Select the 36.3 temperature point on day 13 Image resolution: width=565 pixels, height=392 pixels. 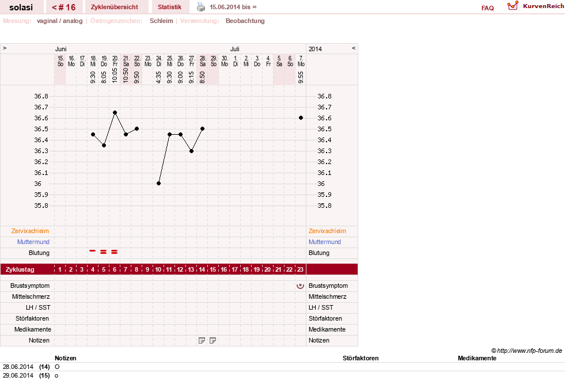tap(191, 151)
